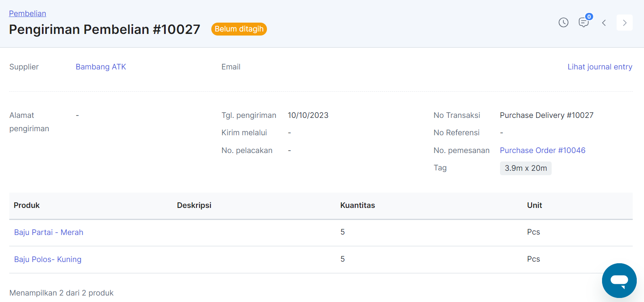644x302 pixels.
Task: Go to previous record with left chevron
Action: click(x=604, y=23)
